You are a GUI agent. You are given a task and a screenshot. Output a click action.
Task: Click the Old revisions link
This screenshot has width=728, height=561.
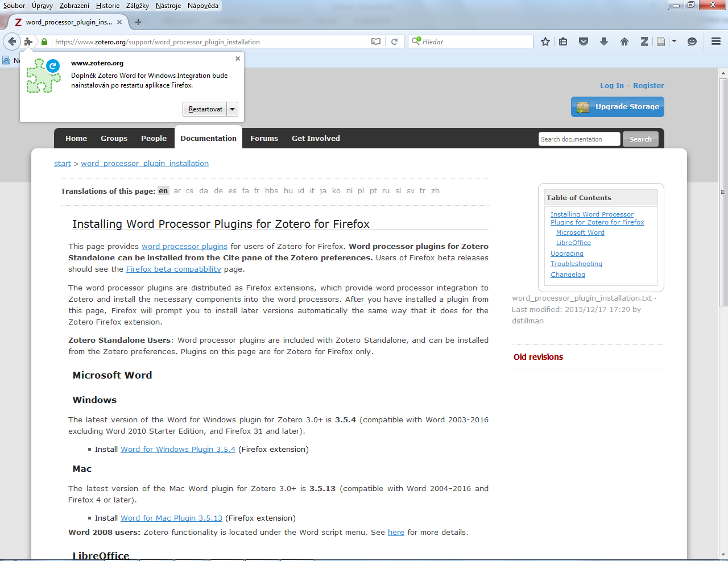click(x=538, y=357)
